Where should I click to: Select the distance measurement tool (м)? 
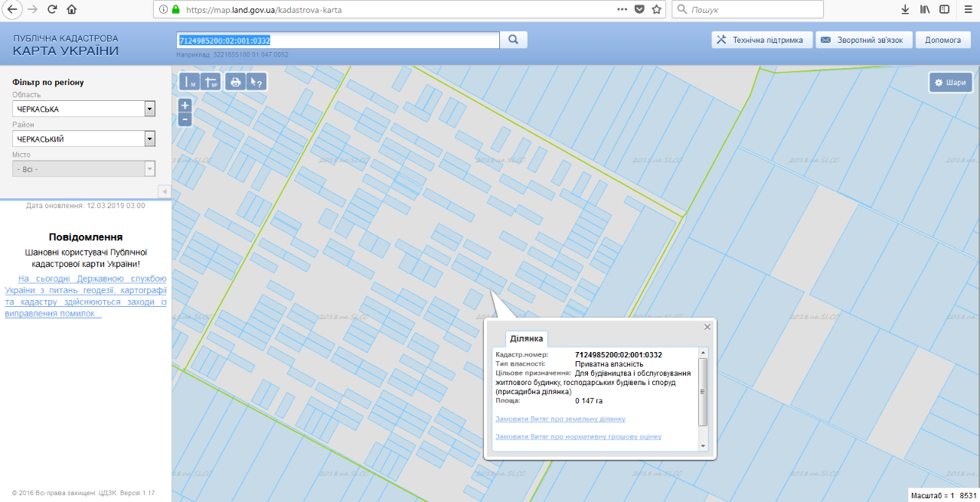[189, 82]
